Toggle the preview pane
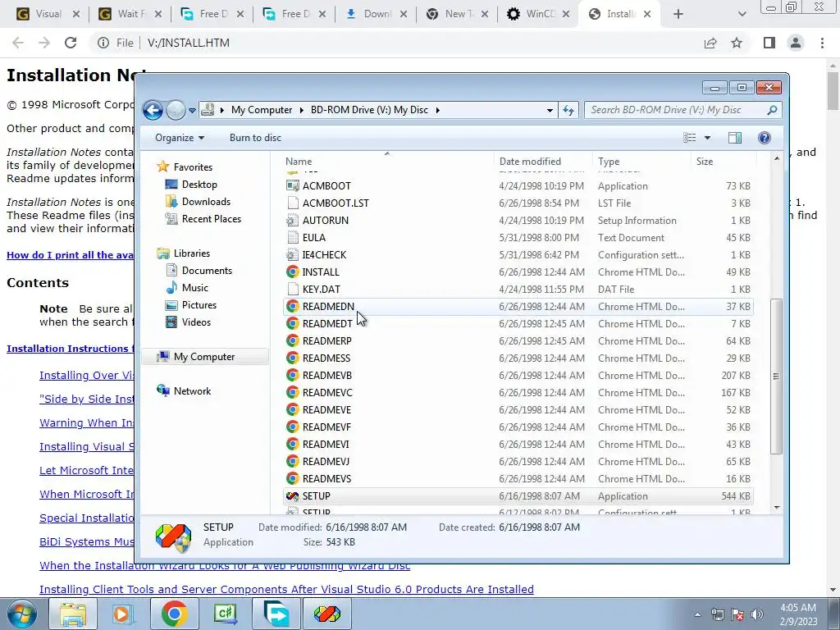 click(x=735, y=138)
